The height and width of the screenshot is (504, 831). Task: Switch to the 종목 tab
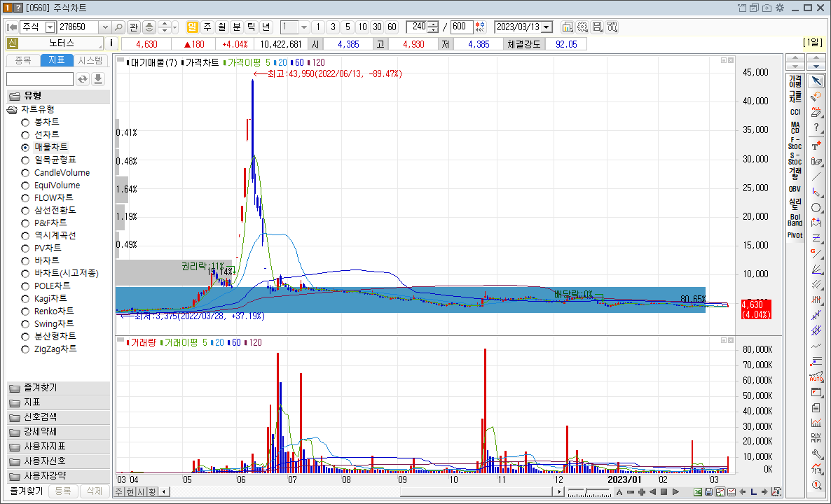(23, 60)
